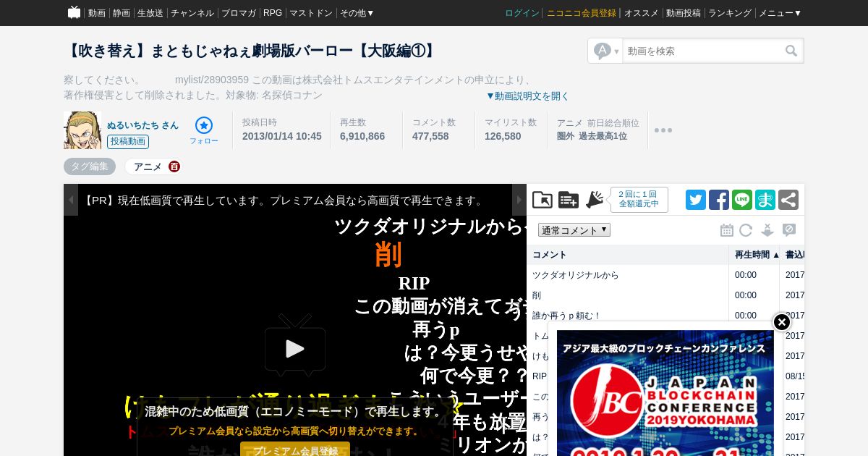Open uploader ぬるいちたち avatar

point(82,130)
